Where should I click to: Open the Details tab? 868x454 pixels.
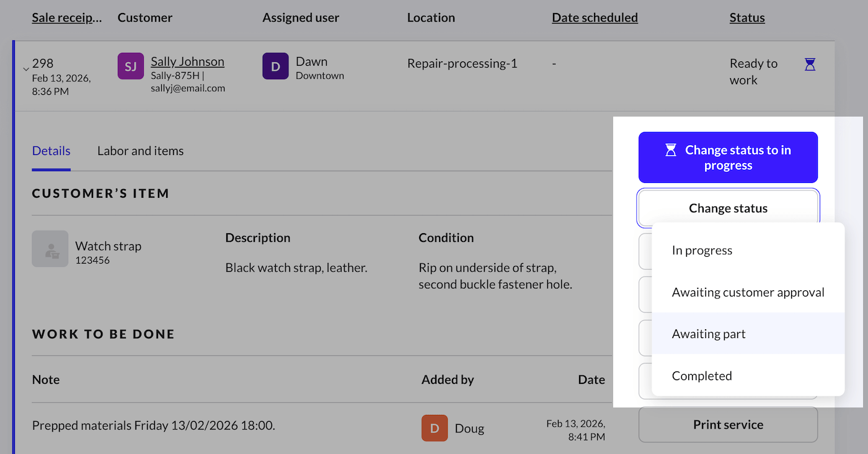(x=51, y=151)
